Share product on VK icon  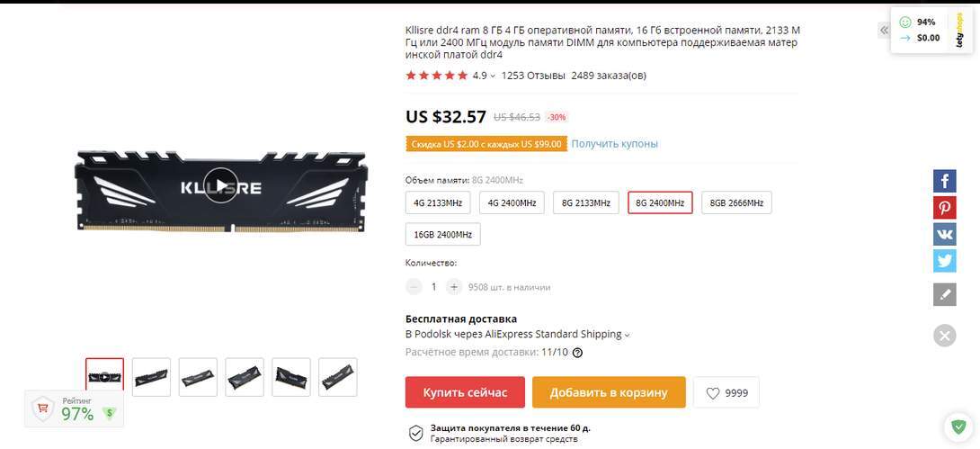944,234
